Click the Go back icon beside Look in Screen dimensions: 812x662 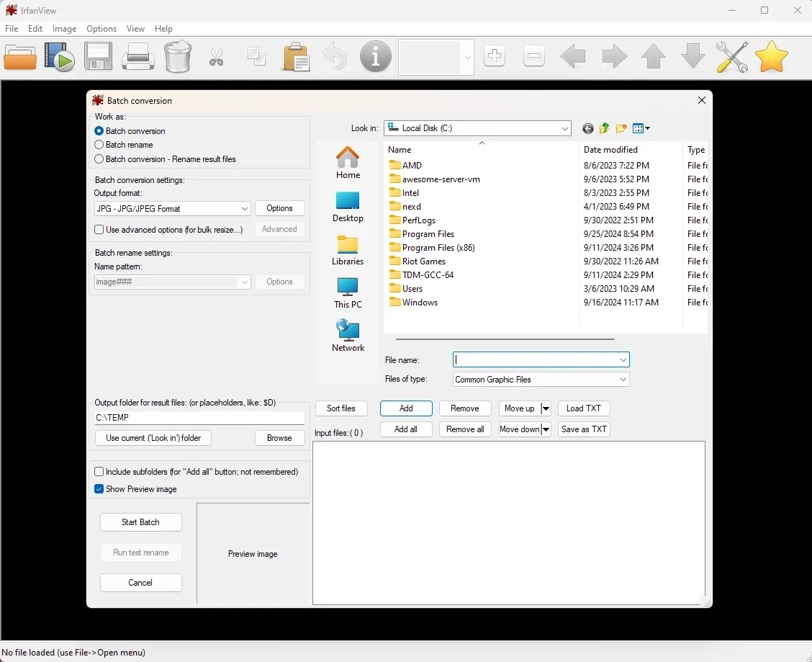[588, 128]
